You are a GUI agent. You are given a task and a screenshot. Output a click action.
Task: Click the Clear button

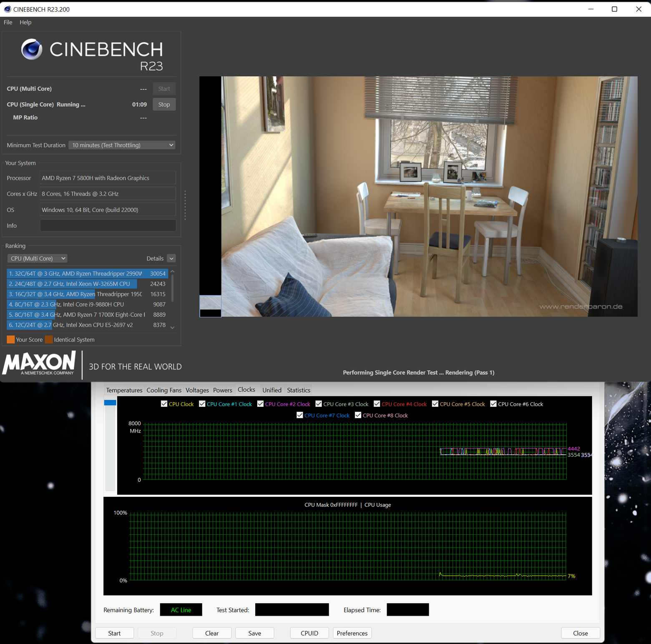pos(212,633)
